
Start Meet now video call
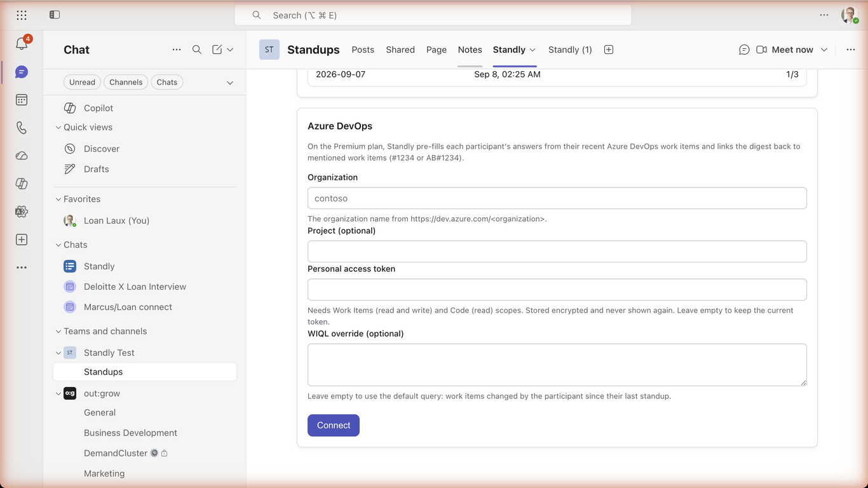point(785,50)
